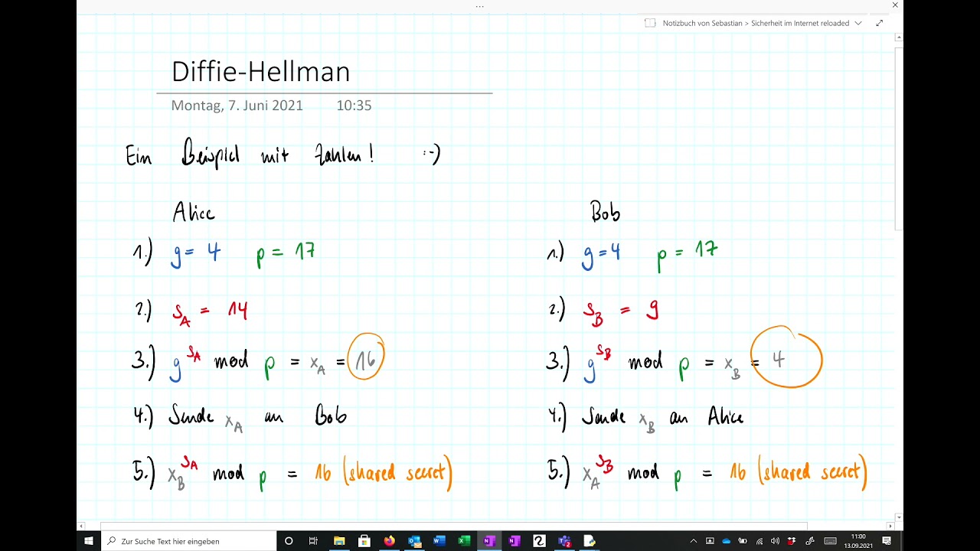Exit full screen mode with the diagonal arrows
The height and width of the screenshot is (551, 980).
pyautogui.click(x=880, y=23)
